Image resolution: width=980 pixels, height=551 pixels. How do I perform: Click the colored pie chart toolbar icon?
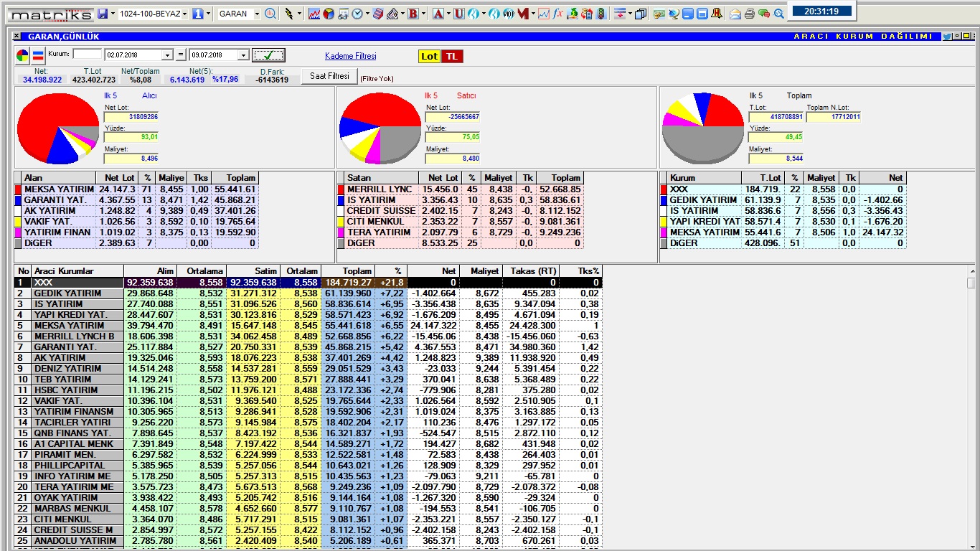pyautogui.click(x=328, y=14)
